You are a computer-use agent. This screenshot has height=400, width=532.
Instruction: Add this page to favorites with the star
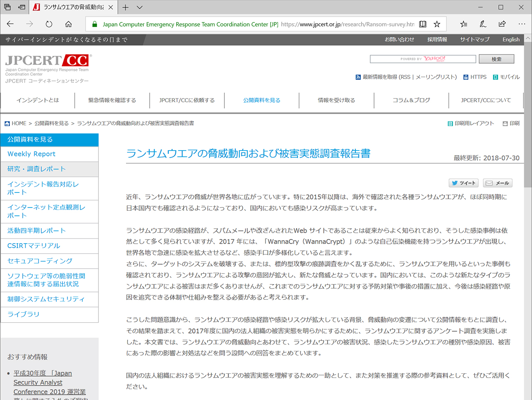click(437, 24)
